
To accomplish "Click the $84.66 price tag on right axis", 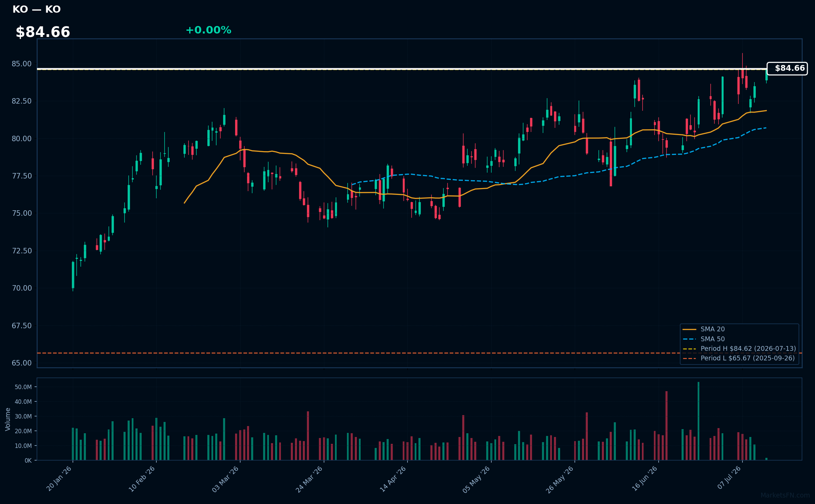I will [x=787, y=68].
